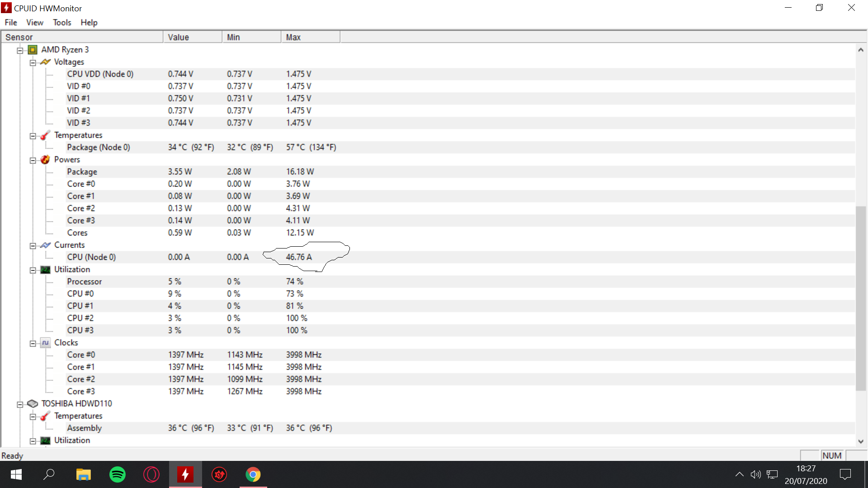Open the taskbar search magnifier
Image resolution: width=868 pixels, height=488 pixels.
pos(49,474)
